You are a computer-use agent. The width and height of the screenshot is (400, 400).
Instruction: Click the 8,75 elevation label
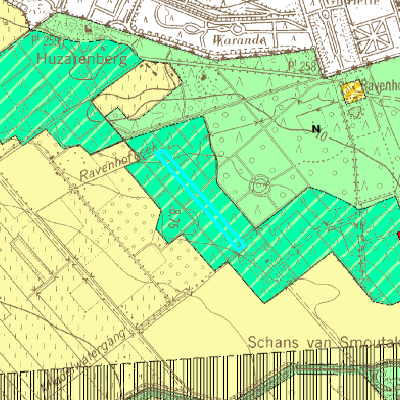point(173,218)
